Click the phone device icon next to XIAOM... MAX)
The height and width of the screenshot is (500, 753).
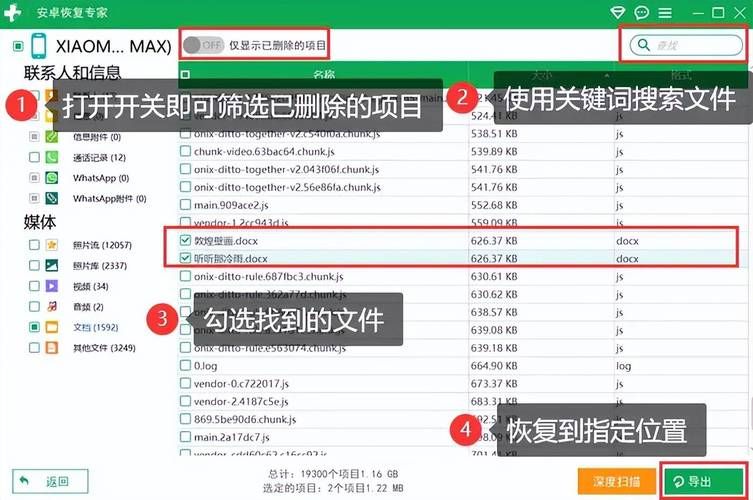38,46
